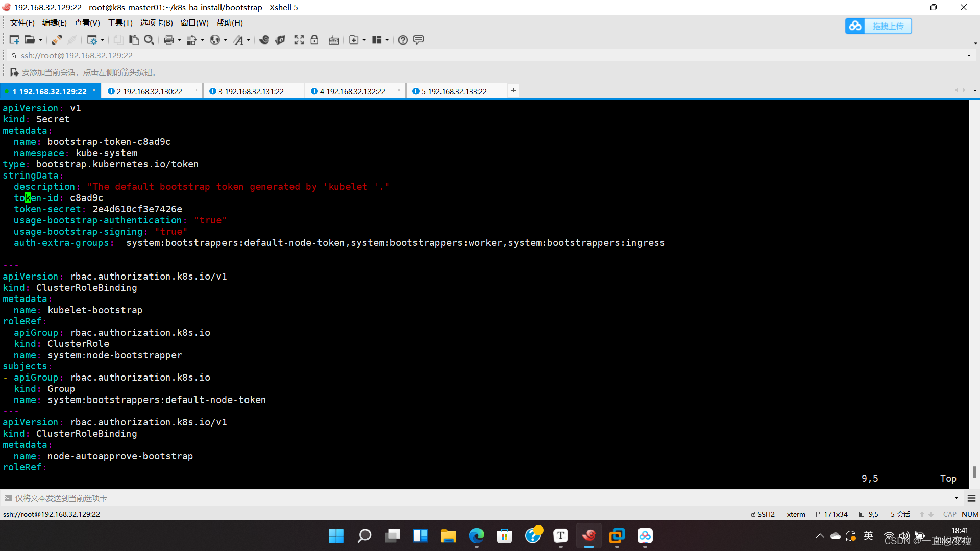Expand the font settings dropdown arrow
Image resolution: width=980 pixels, height=551 pixels.
249,40
